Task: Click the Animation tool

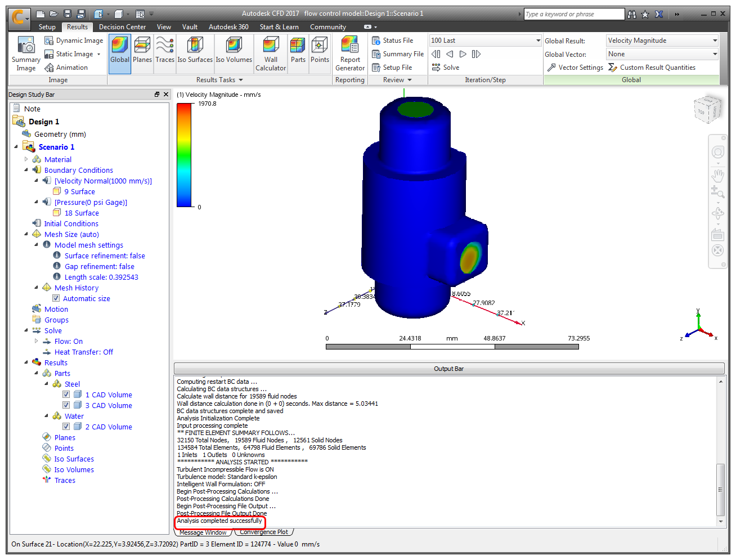Action: 66,68
